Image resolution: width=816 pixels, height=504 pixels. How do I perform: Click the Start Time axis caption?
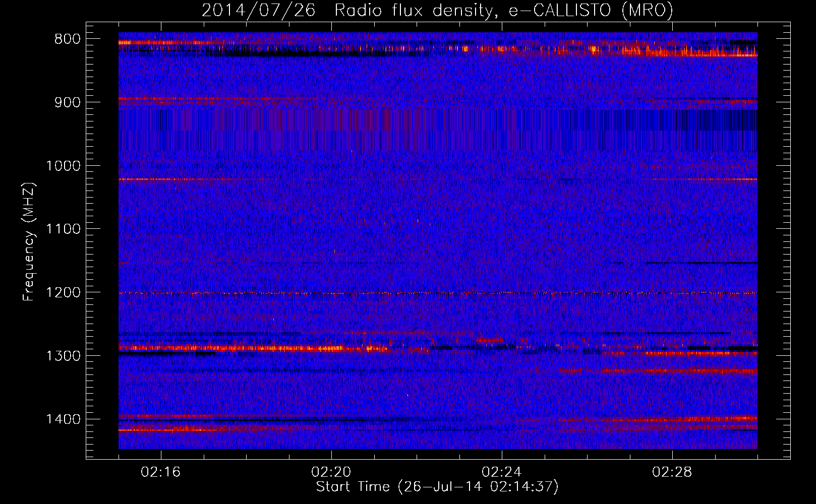(x=437, y=487)
